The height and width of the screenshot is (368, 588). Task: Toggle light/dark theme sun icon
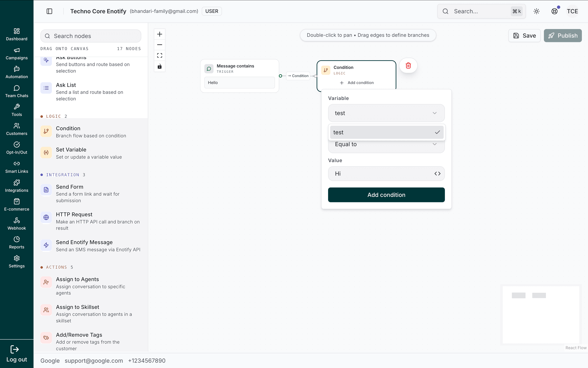[537, 11]
